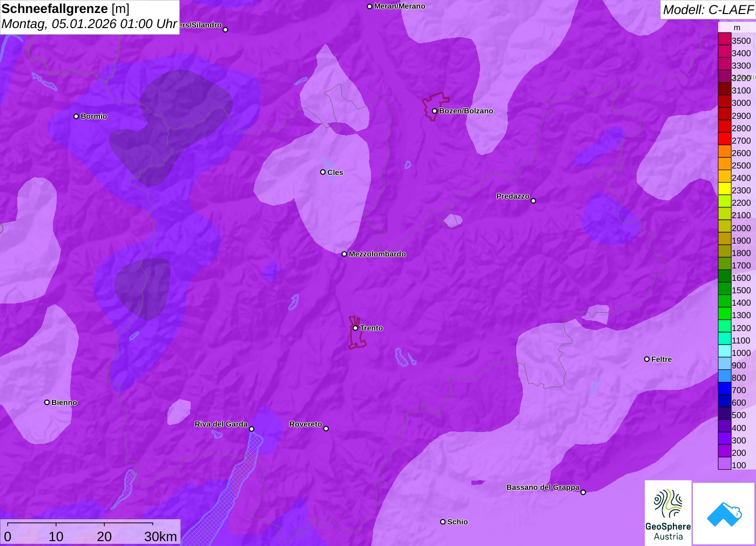Click the legend unit header 'm'

tap(737, 28)
